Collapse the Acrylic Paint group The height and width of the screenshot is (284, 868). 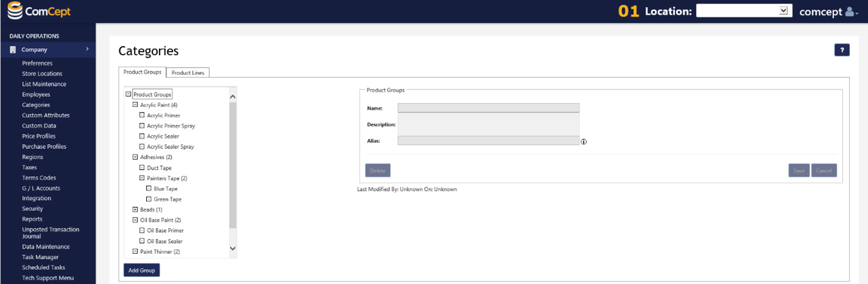coord(135,105)
